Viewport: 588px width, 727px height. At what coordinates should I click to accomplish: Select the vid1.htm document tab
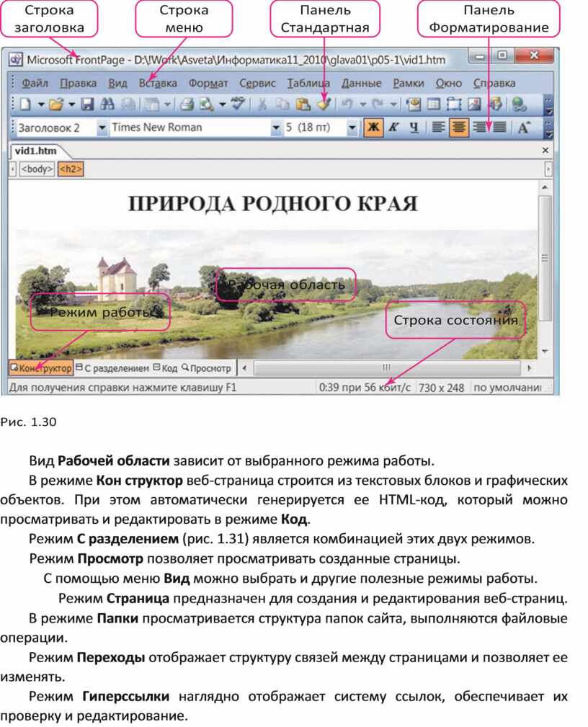point(36,151)
